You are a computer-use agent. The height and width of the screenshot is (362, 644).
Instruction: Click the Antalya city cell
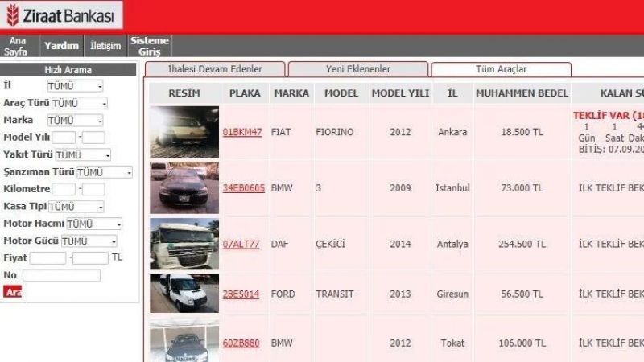pos(452,245)
